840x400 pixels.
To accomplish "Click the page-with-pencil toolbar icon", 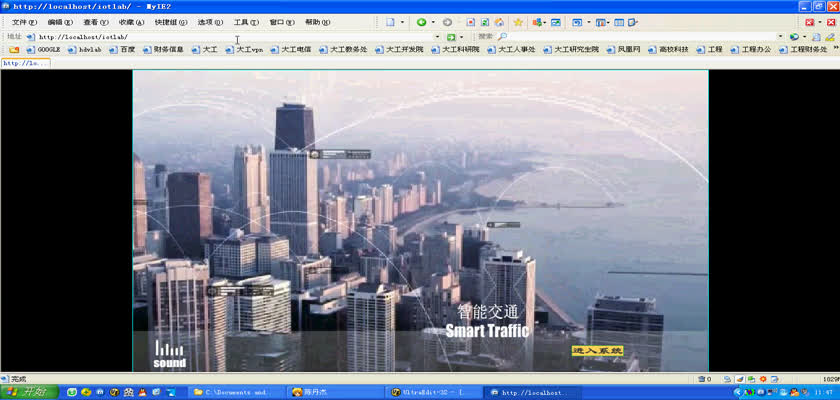I will [x=634, y=22].
